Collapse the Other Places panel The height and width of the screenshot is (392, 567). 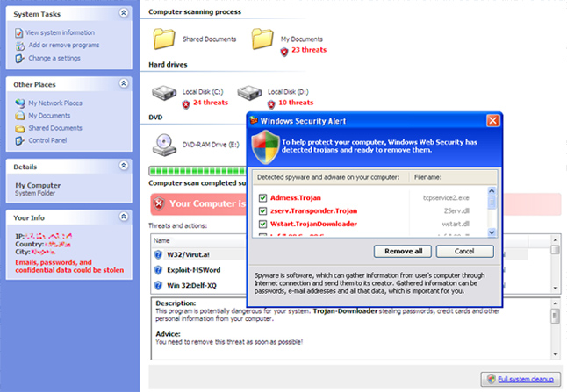point(123,83)
